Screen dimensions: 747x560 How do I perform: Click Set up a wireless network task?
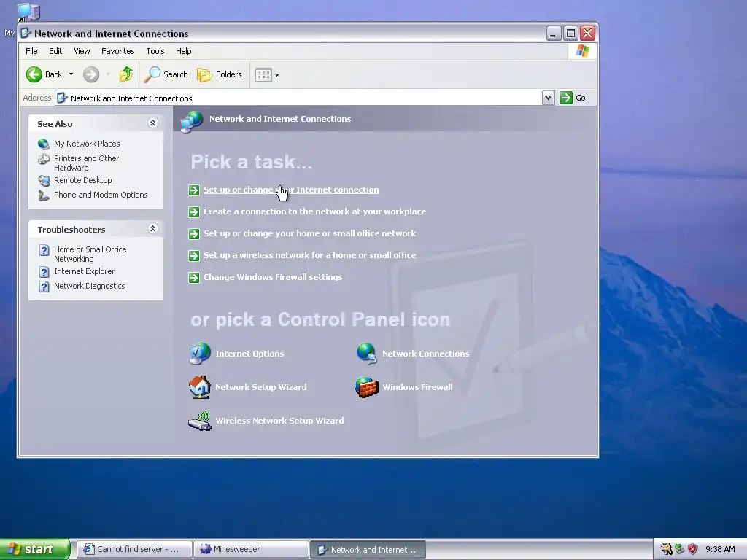click(x=309, y=255)
